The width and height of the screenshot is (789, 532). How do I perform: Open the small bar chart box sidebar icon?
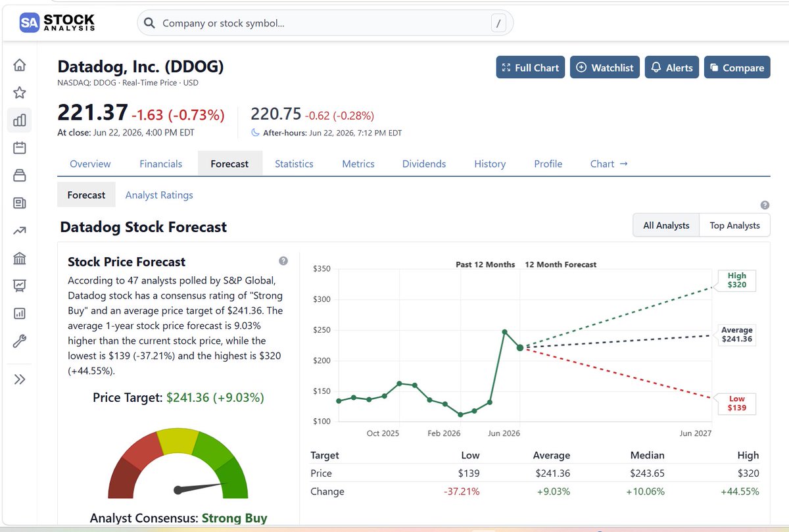click(20, 314)
